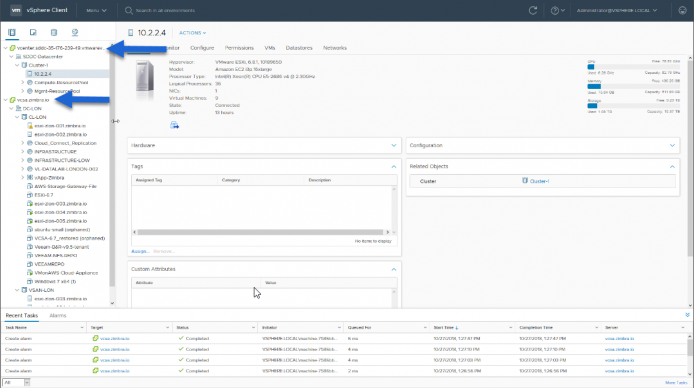
Task: Click the CPU usage bar
Action: pyautogui.click(x=633, y=67)
